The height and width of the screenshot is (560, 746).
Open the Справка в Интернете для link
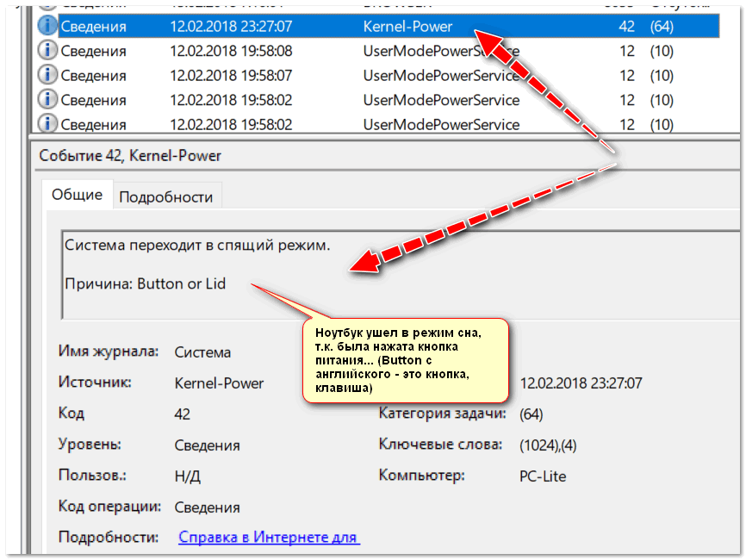[x=269, y=537]
